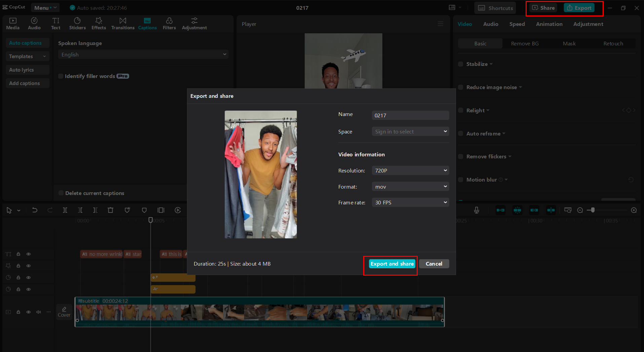
Task: Check the Delete current captions option
Action: (61, 193)
